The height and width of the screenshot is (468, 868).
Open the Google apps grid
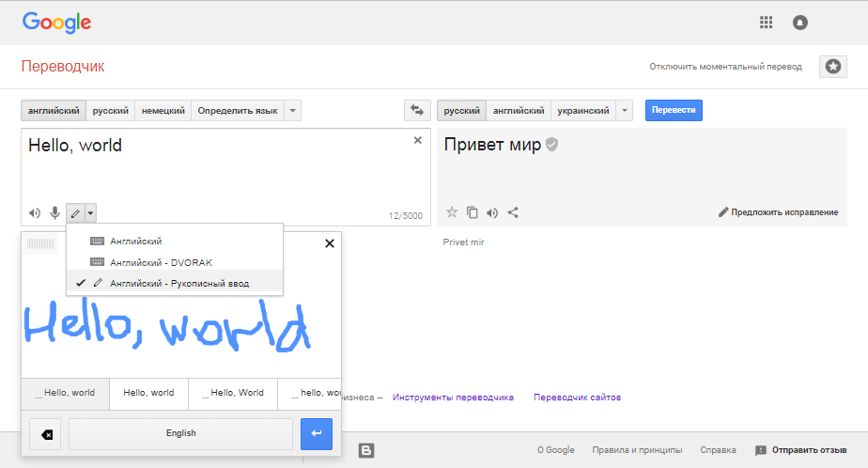pos(766,23)
